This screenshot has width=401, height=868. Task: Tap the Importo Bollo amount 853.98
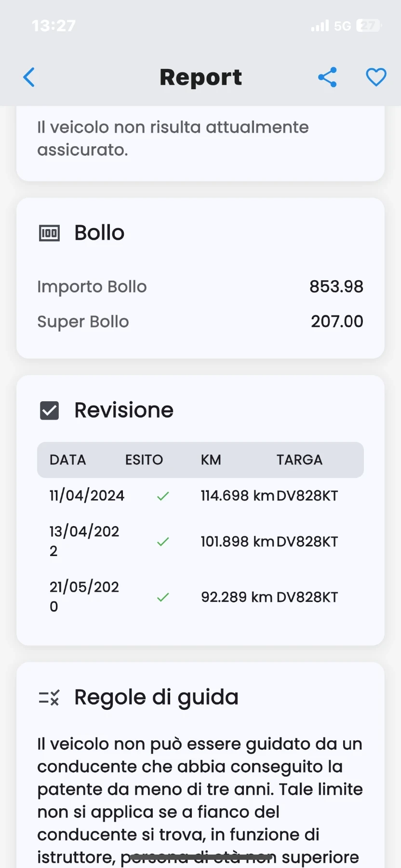pyautogui.click(x=336, y=286)
